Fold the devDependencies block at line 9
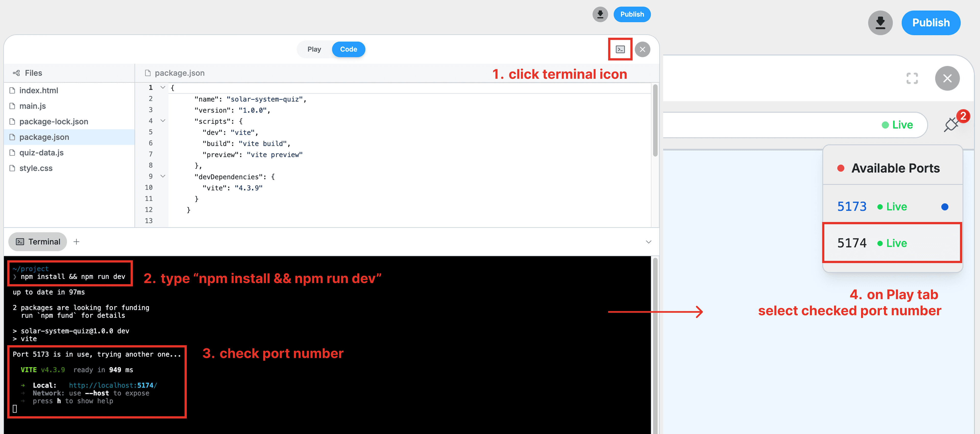 (x=163, y=176)
